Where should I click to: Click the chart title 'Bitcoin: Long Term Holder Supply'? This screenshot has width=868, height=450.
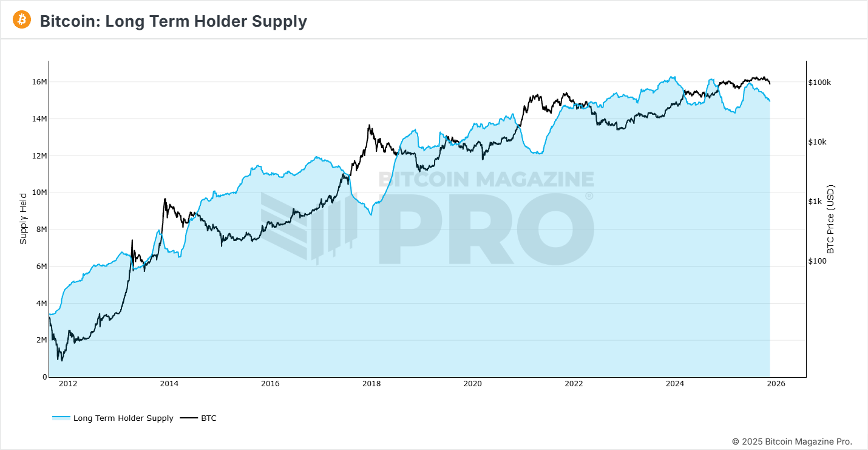pos(174,21)
